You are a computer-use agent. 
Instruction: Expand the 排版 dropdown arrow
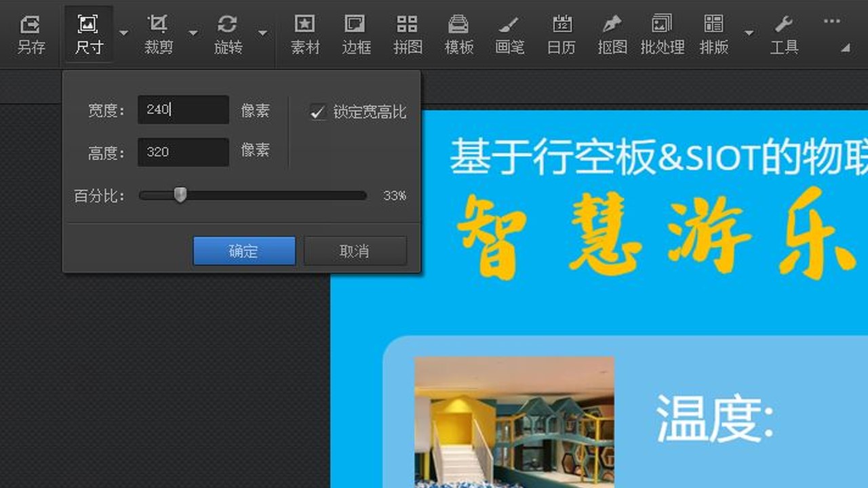749,33
